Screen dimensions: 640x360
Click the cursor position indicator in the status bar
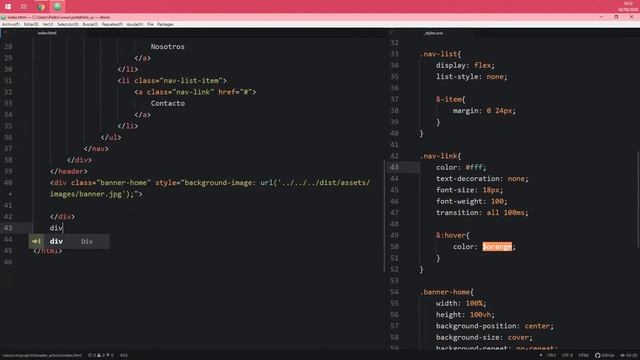click(124, 356)
